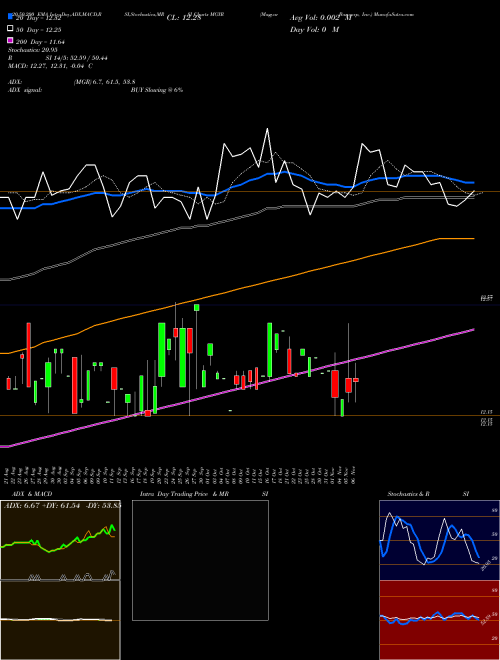Click the white 50 Day legend square
Viewport: 500px width, 660px height.
click(10, 29)
